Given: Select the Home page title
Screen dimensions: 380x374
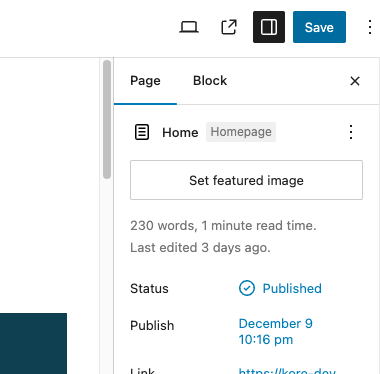Looking at the screenshot, I should tap(180, 133).
